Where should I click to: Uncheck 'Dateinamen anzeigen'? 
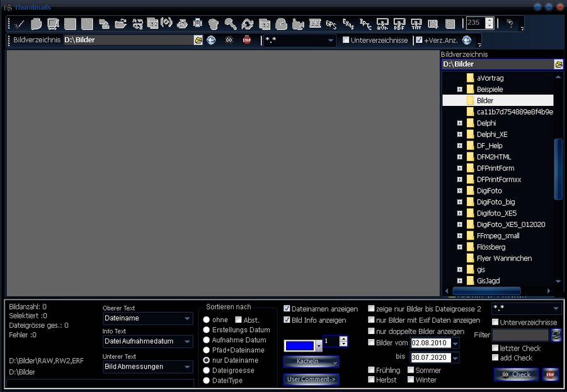(x=287, y=309)
